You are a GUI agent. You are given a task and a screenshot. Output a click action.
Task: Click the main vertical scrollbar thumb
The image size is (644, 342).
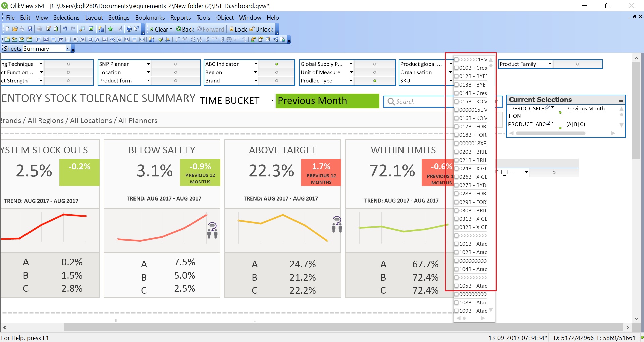636,111
